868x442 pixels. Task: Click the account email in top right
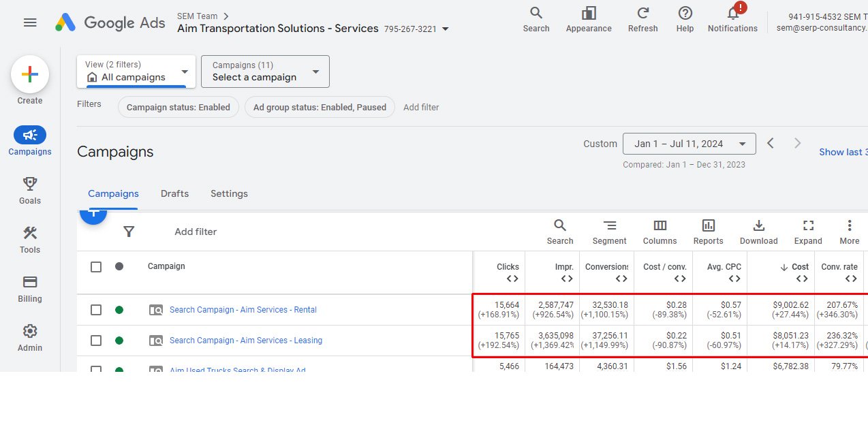coord(822,29)
